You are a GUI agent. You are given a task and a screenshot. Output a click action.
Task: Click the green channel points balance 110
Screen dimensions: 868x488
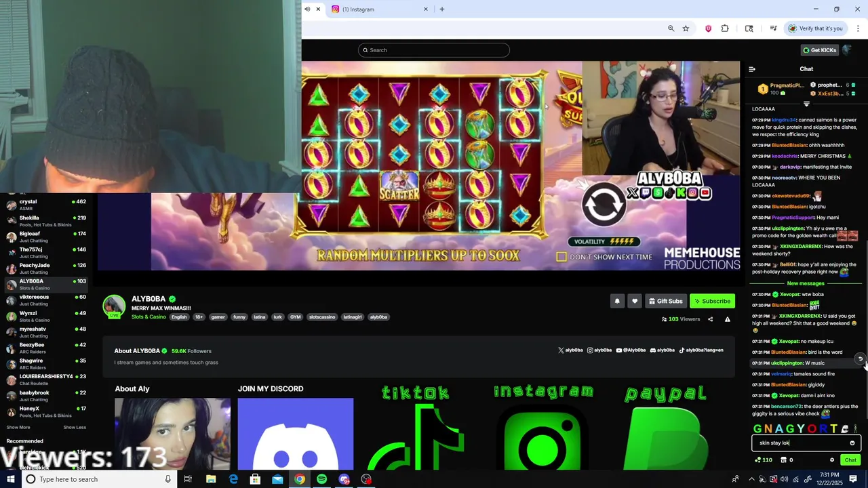click(764, 460)
